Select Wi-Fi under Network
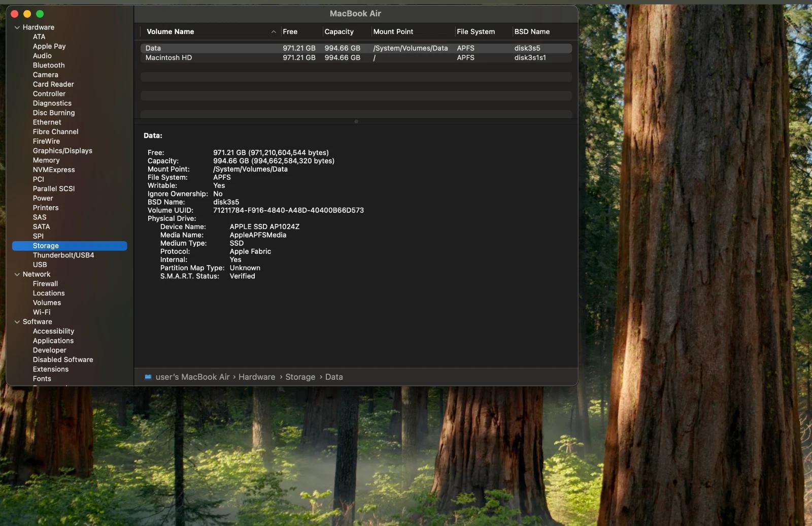 coord(42,312)
